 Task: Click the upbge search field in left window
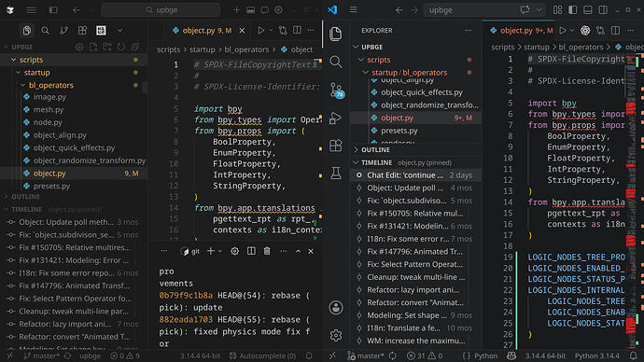pyautogui.click(x=161, y=10)
